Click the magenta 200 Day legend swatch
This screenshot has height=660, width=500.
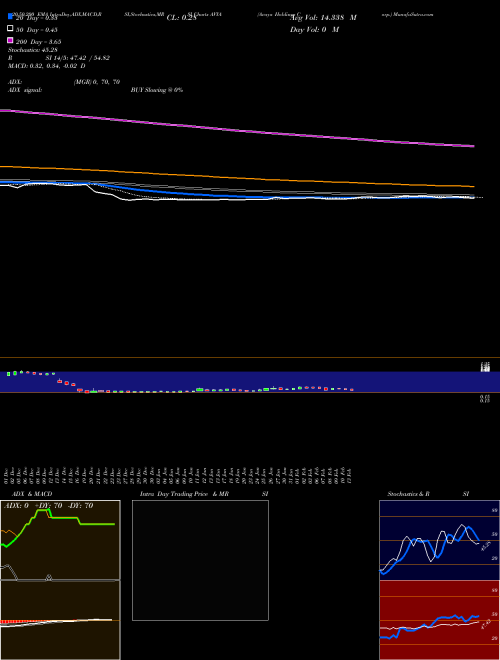[x=10, y=40]
